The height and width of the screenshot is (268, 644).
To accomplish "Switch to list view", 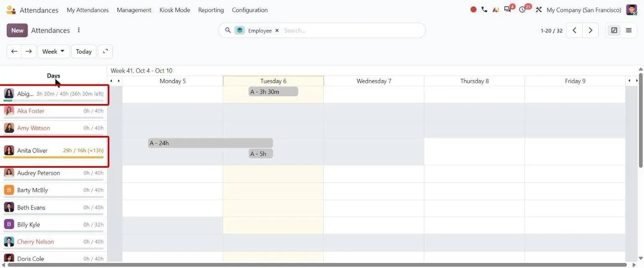I will click(x=628, y=30).
